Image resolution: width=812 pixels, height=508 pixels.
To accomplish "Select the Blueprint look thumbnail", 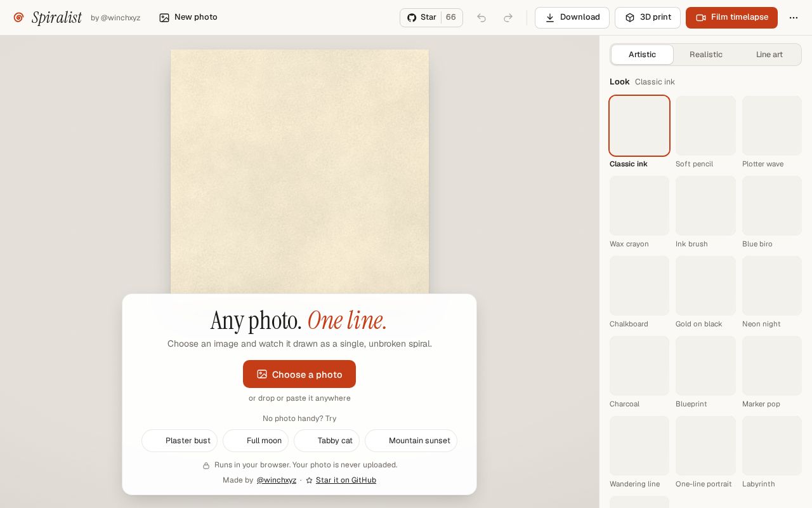I will pyautogui.click(x=705, y=366).
